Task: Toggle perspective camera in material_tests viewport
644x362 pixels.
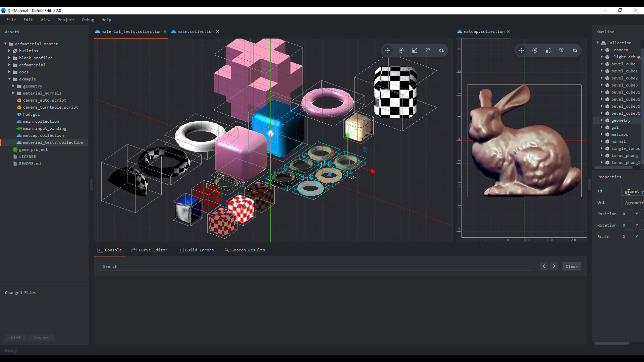Action: [428, 50]
